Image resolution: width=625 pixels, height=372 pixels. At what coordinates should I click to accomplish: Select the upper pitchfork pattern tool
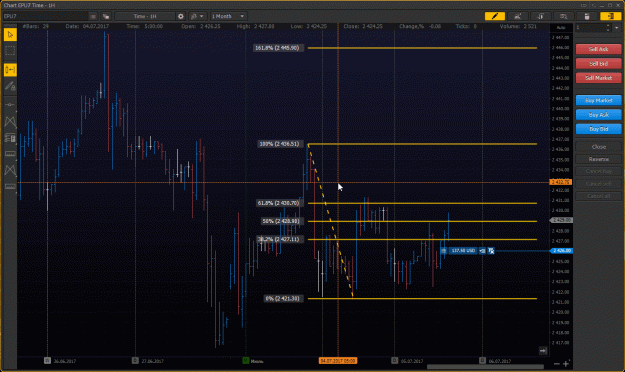(x=10, y=121)
